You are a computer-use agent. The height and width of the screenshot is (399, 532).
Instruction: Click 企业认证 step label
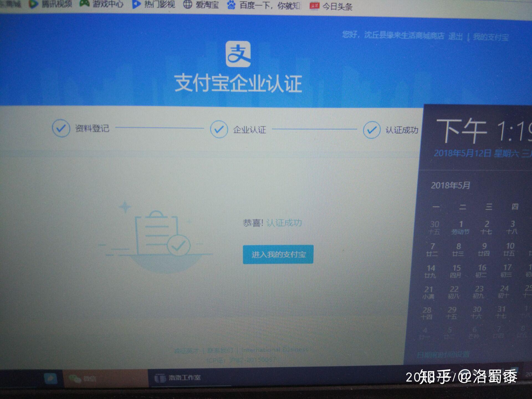(x=249, y=129)
